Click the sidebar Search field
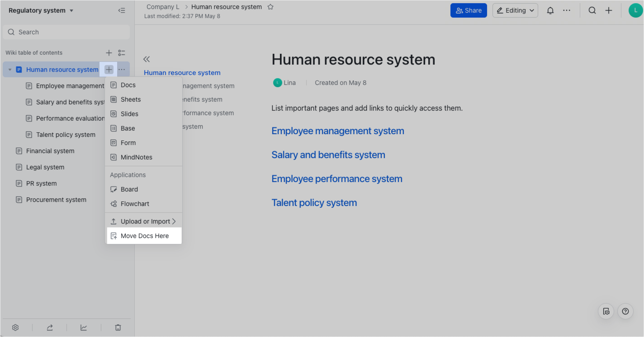 tap(66, 32)
